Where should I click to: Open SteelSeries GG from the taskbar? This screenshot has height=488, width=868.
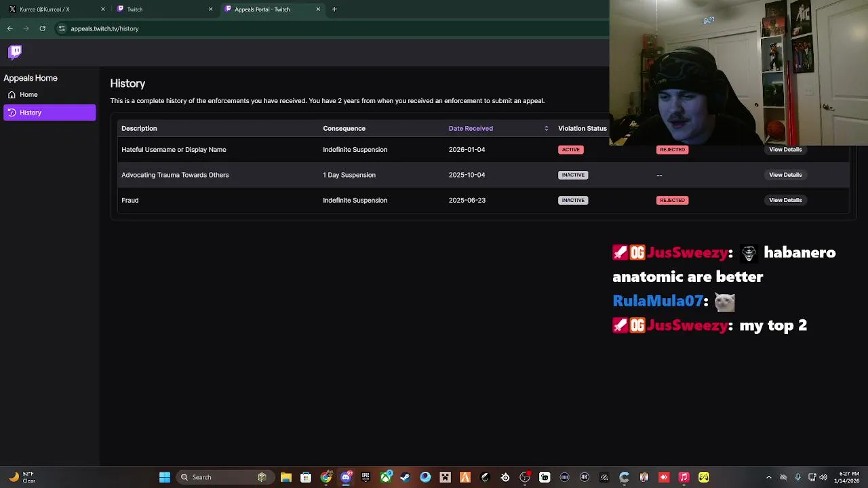click(505, 477)
